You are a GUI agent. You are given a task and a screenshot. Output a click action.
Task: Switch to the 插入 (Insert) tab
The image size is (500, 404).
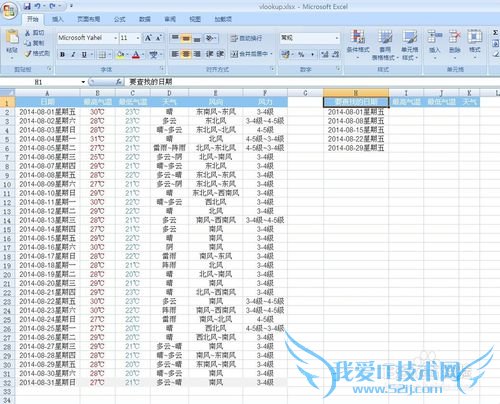(58, 19)
